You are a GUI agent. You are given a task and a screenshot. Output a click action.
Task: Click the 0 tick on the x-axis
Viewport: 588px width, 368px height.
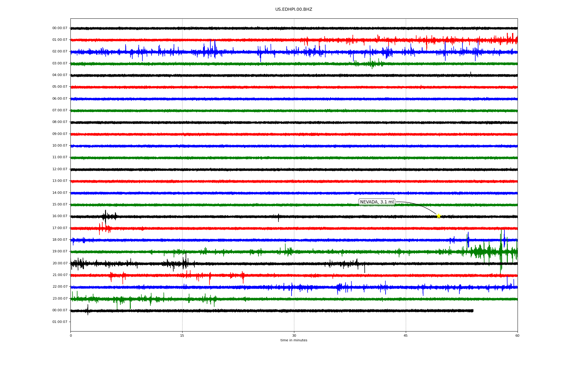pyautogui.click(x=71, y=335)
